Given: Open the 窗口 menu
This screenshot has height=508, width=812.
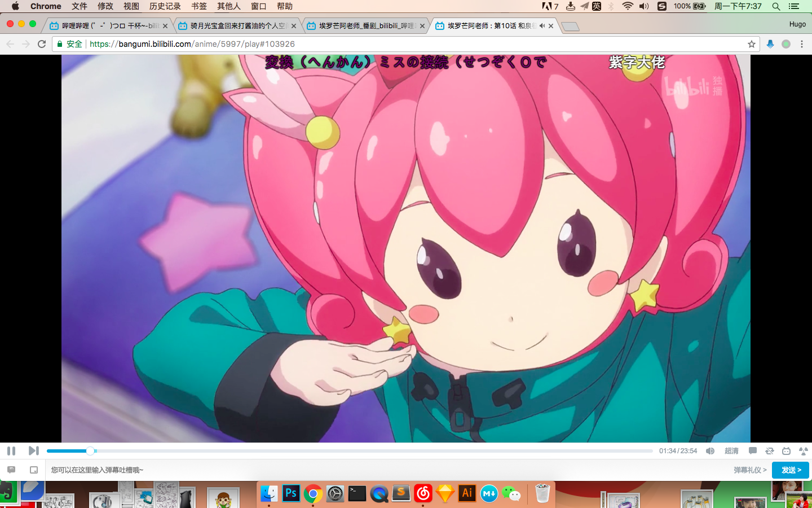Looking at the screenshot, I should (x=259, y=6).
